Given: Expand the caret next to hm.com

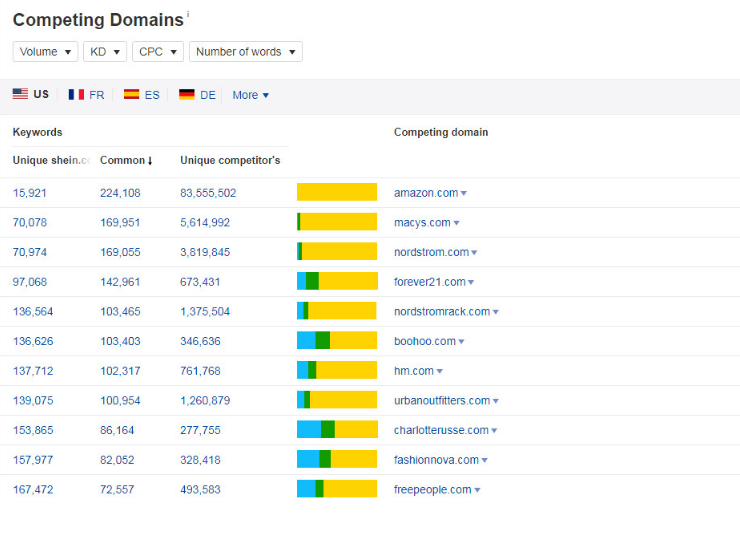Looking at the screenshot, I should pyautogui.click(x=439, y=371).
